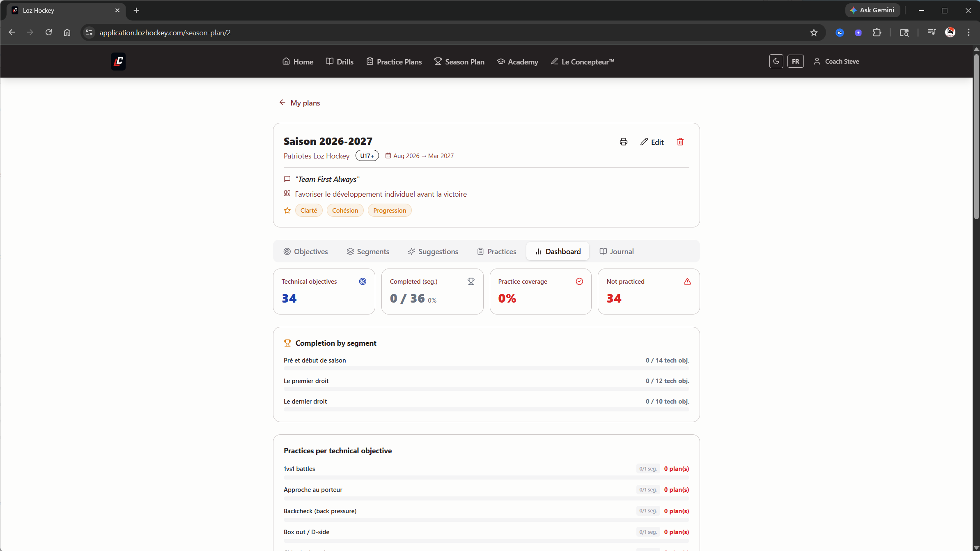Open Home in navigation bar
Screen dimensions: 980x551
point(298,62)
